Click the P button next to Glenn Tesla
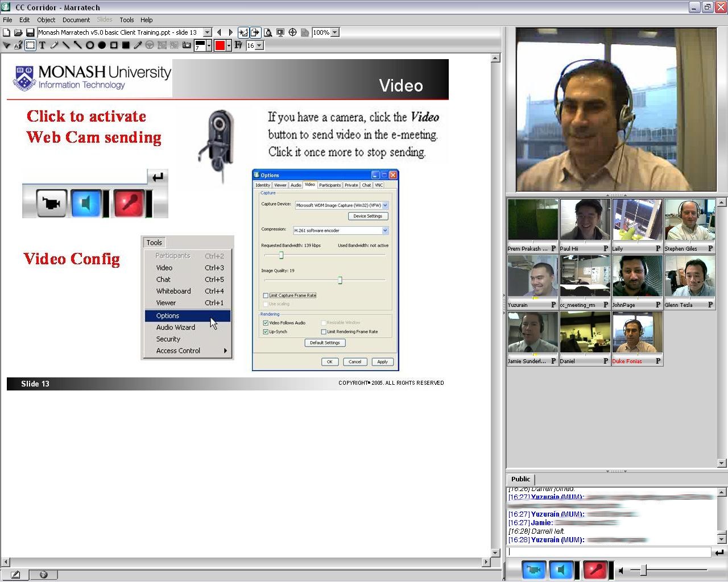The height and width of the screenshot is (582, 728). coord(710,305)
